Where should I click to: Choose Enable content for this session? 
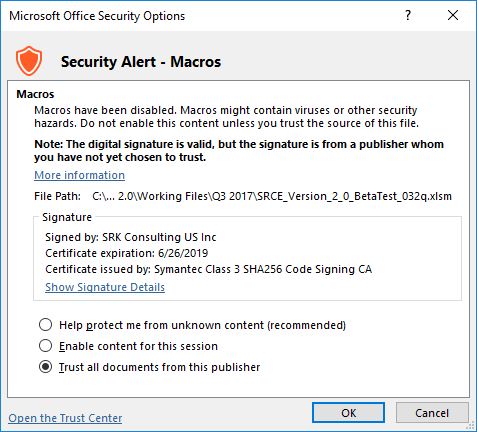click(45, 346)
